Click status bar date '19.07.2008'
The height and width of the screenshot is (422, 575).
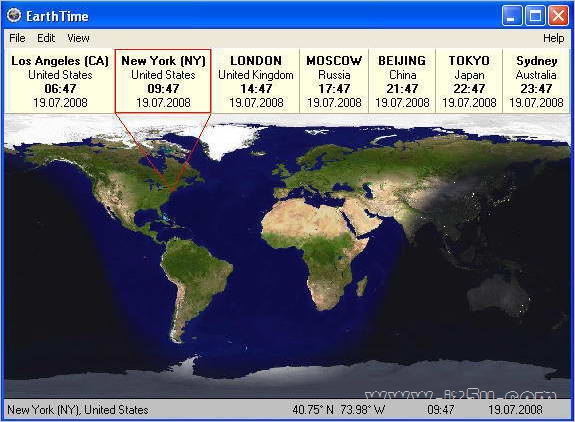tap(515, 410)
